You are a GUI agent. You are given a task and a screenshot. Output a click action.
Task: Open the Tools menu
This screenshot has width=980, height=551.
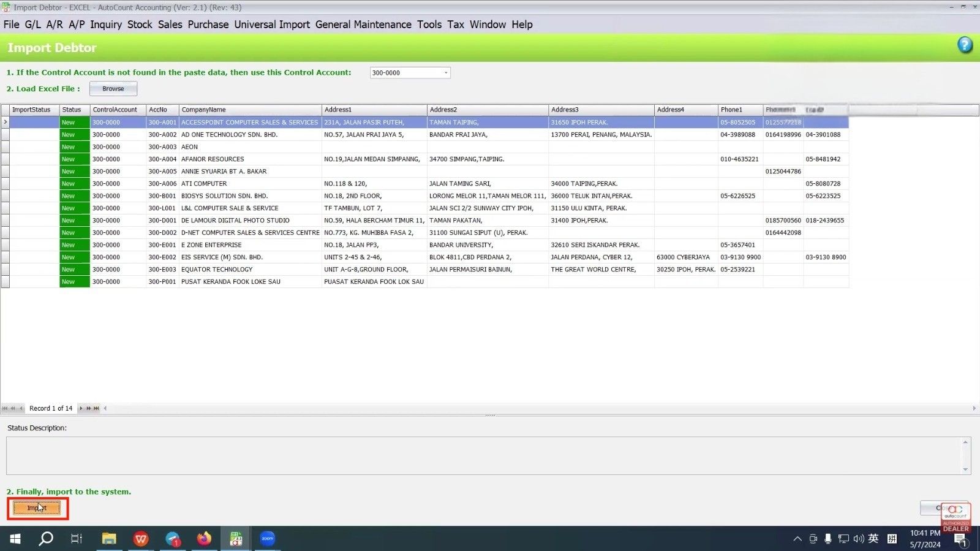[429, 25]
